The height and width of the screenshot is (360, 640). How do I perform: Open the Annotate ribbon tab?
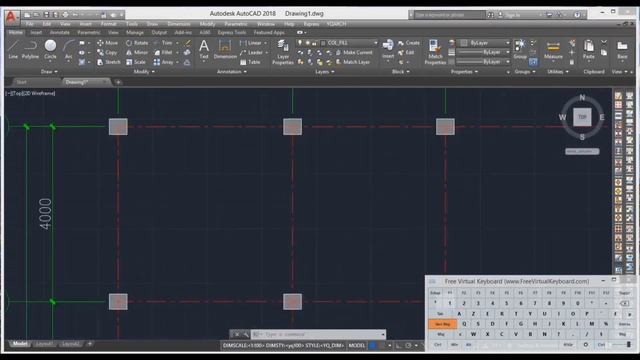click(x=60, y=33)
